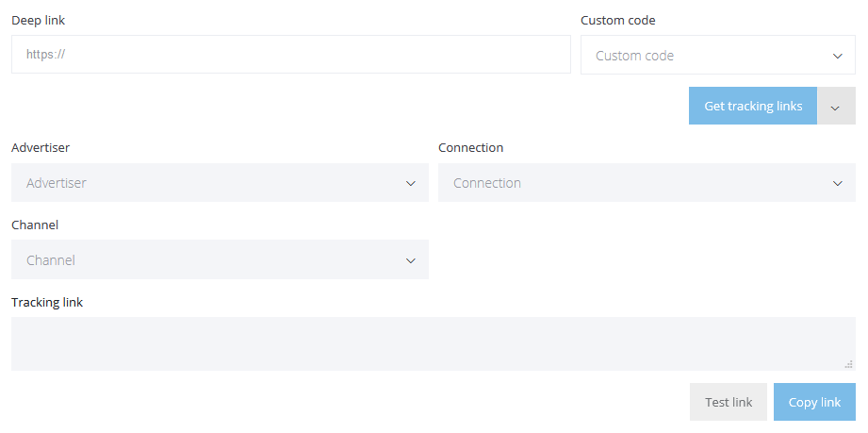Focus the Tracking link text area
This screenshot has width=868, height=433.
point(433,343)
